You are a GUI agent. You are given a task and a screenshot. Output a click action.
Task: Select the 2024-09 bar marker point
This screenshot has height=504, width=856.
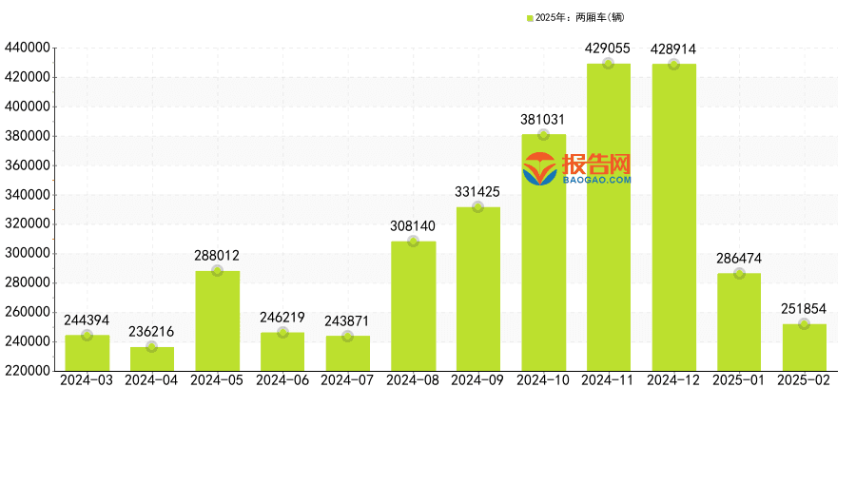478,207
